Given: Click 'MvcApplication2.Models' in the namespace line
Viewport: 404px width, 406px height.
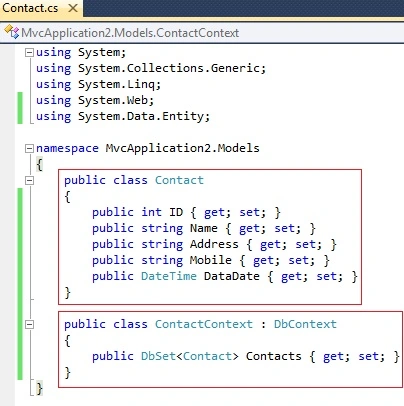Looking at the screenshot, I should click(182, 148).
